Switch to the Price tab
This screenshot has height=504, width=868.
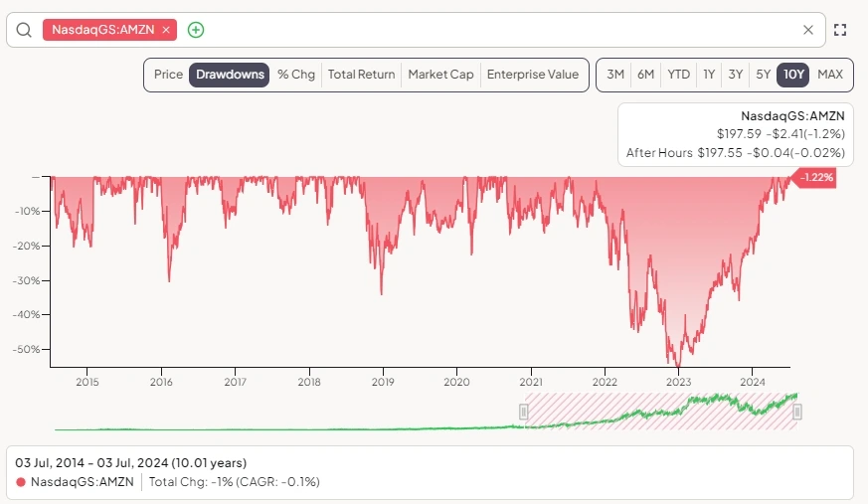[x=168, y=75]
